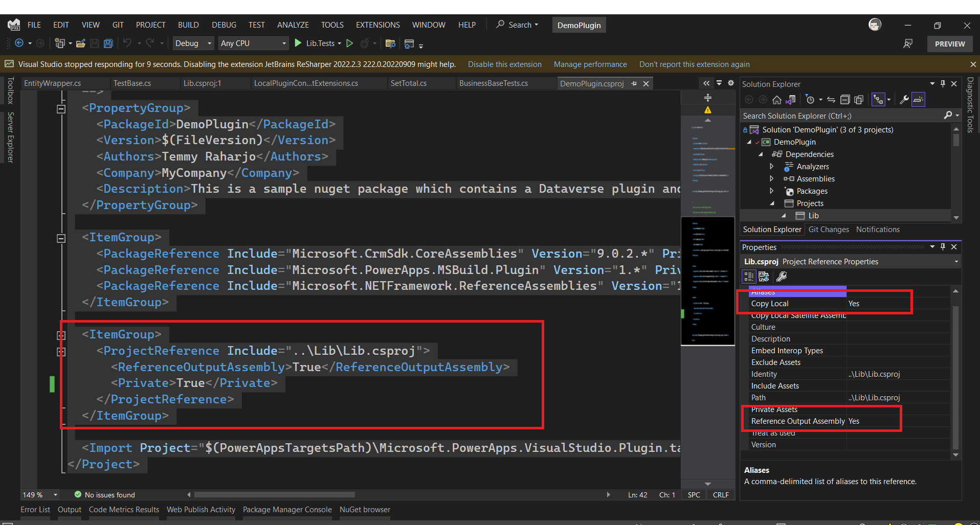Click the code minimap highlighted viewport
980x525 pixels.
pyautogui.click(x=708, y=281)
